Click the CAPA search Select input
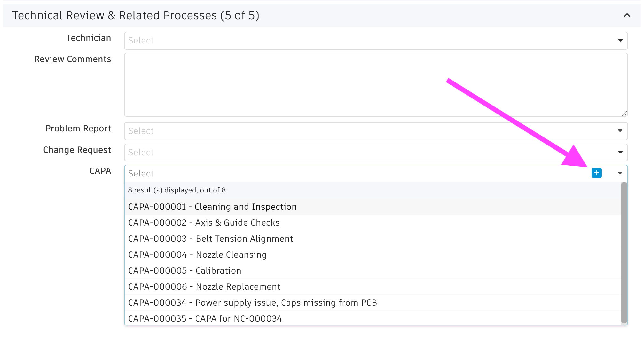The image size is (644, 337). tap(352, 173)
